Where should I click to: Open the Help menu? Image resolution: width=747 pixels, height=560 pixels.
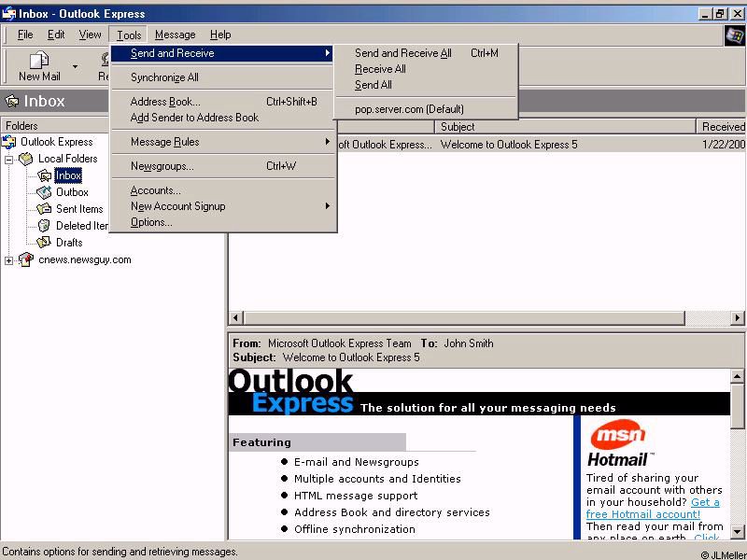(x=220, y=35)
